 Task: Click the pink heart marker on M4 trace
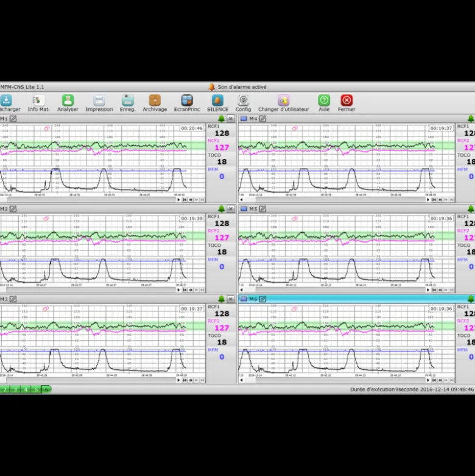point(295,129)
